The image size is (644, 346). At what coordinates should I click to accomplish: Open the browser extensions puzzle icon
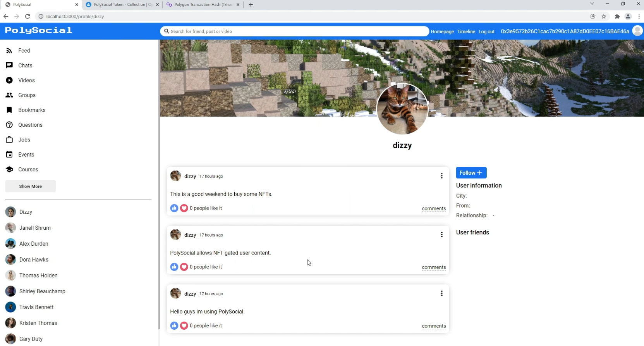pyautogui.click(x=617, y=16)
